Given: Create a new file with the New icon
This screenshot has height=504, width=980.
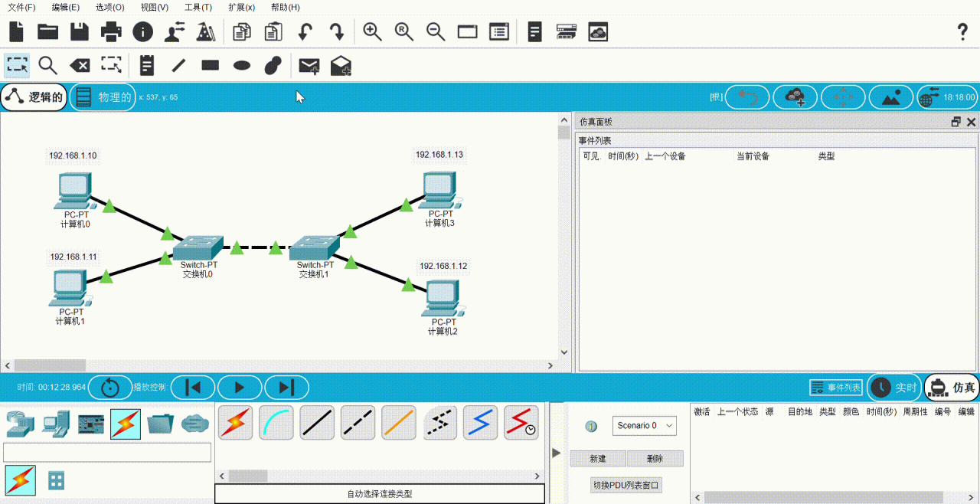Looking at the screenshot, I should [x=16, y=31].
